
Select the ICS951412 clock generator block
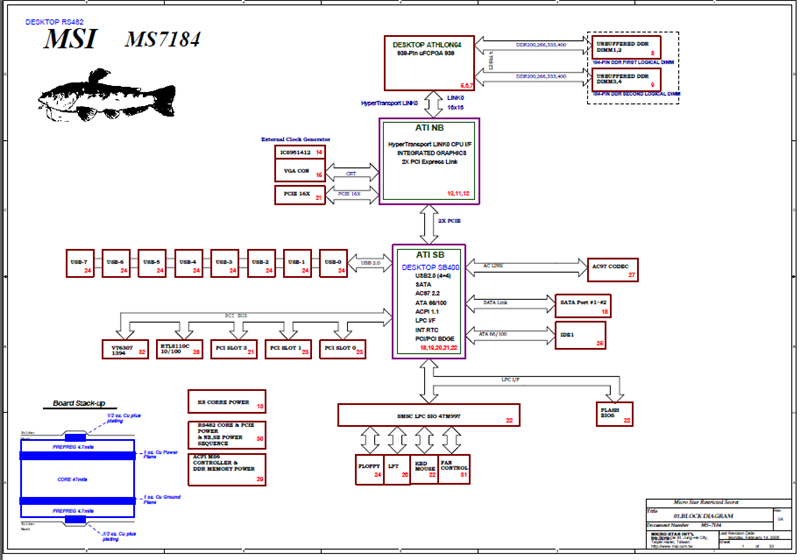click(x=299, y=152)
